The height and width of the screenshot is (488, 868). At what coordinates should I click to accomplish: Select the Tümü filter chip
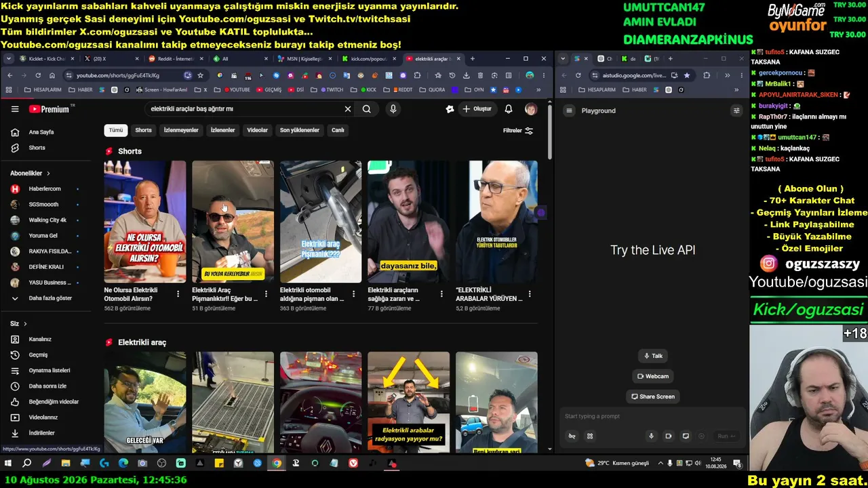click(x=116, y=130)
